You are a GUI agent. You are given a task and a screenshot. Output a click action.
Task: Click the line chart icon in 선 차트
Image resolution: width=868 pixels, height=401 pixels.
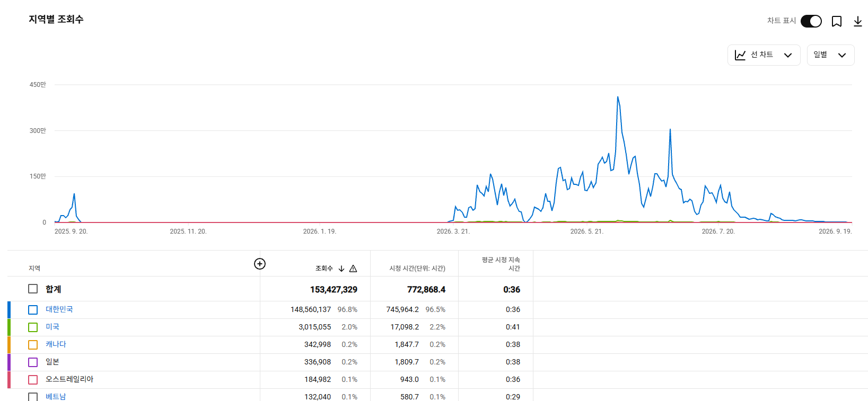click(x=740, y=55)
